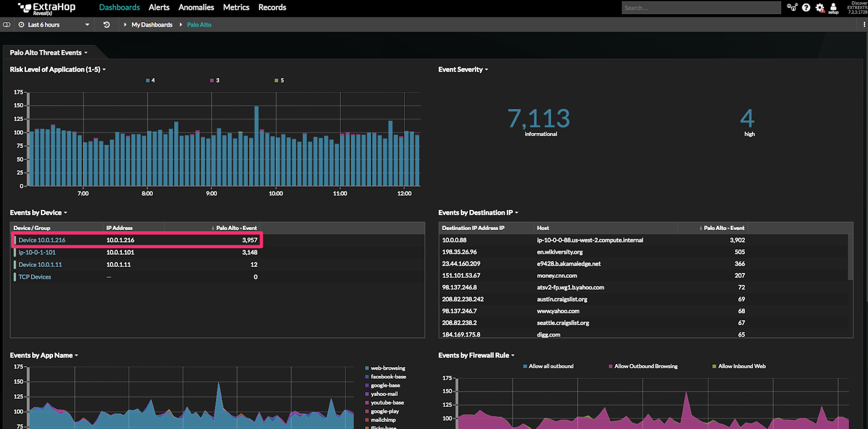Screen dimensions: 868x429
Task: Click the facebook-base legend entry
Action: 386,377
